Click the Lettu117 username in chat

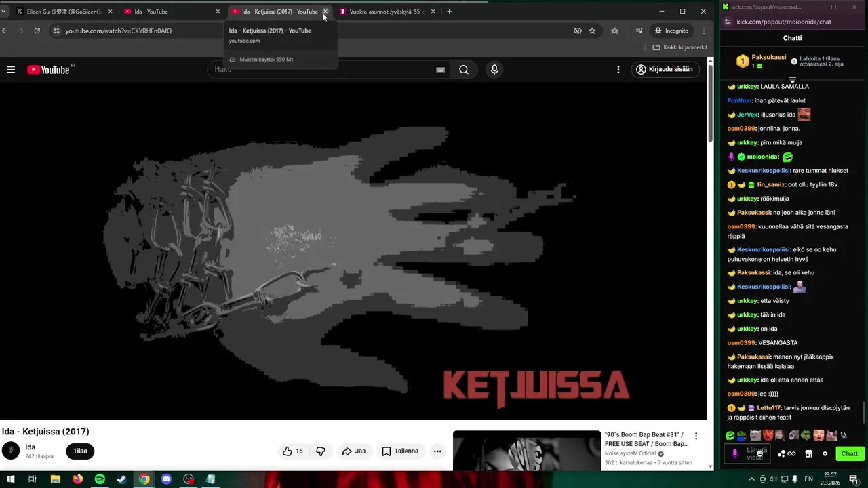tap(769, 408)
